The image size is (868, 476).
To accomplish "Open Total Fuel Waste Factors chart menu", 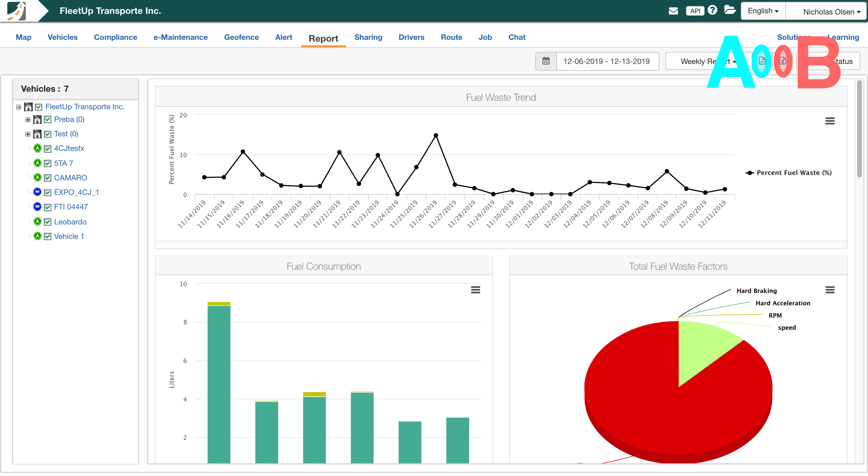I will coord(830,290).
